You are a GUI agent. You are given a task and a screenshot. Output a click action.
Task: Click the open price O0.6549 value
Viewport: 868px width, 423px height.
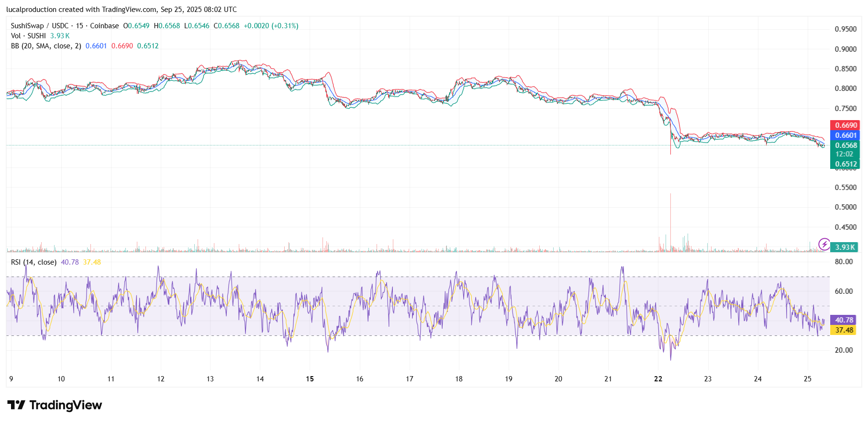tap(136, 26)
